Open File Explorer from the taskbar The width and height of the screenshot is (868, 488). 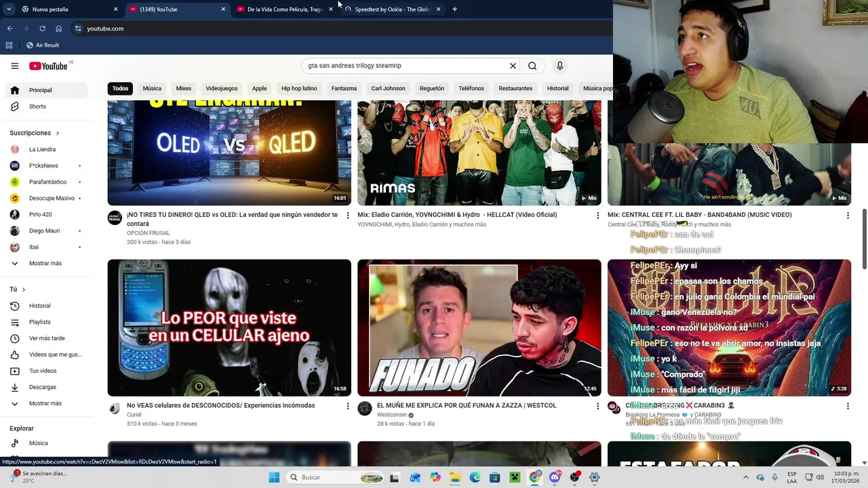click(455, 477)
